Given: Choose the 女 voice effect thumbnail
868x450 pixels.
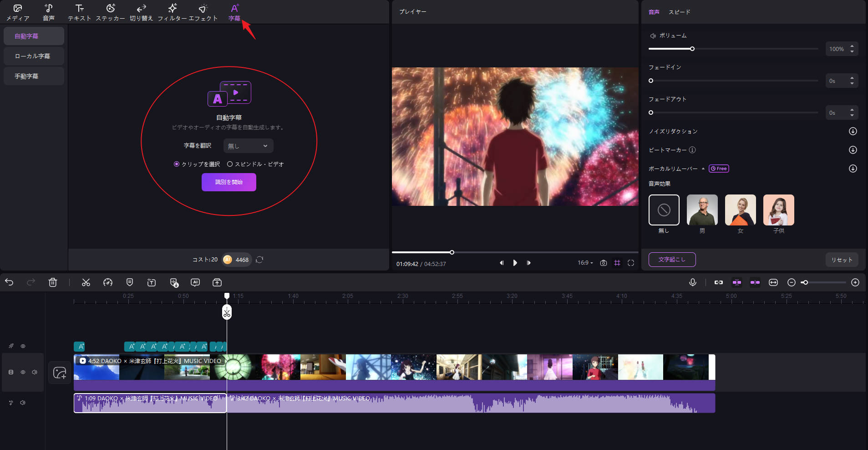Looking at the screenshot, I should click(x=740, y=210).
